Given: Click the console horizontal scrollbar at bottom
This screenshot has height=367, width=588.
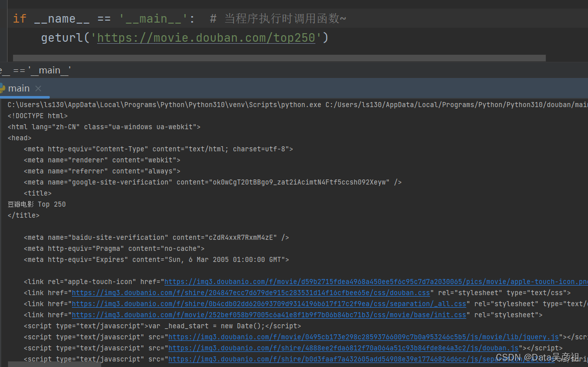Looking at the screenshot, I should click(54, 364).
